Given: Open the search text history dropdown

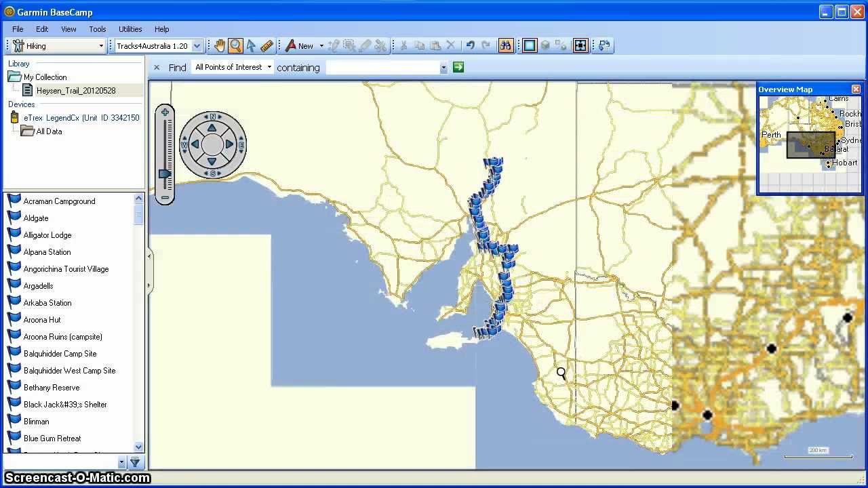Looking at the screenshot, I should (x=443, y=68).
